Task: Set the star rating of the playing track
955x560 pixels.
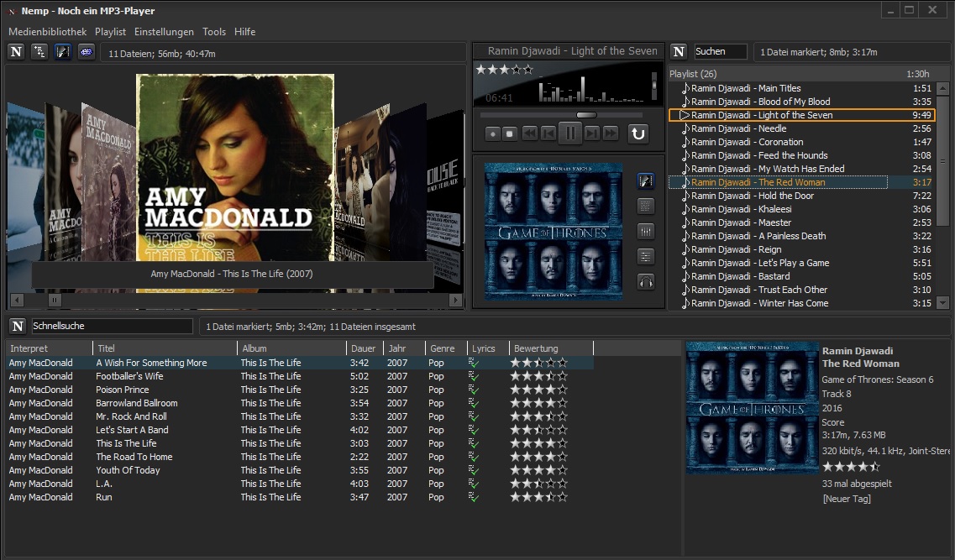Action: (x=504, y=70)
